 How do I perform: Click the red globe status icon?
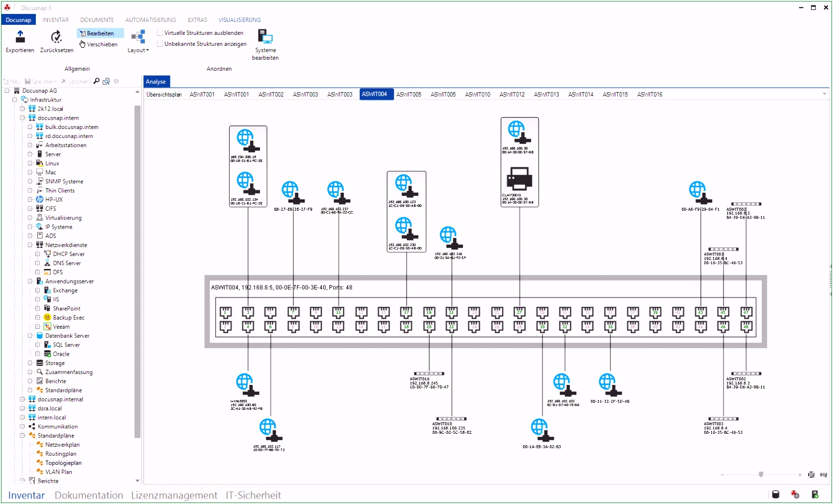tap(795, 495)
